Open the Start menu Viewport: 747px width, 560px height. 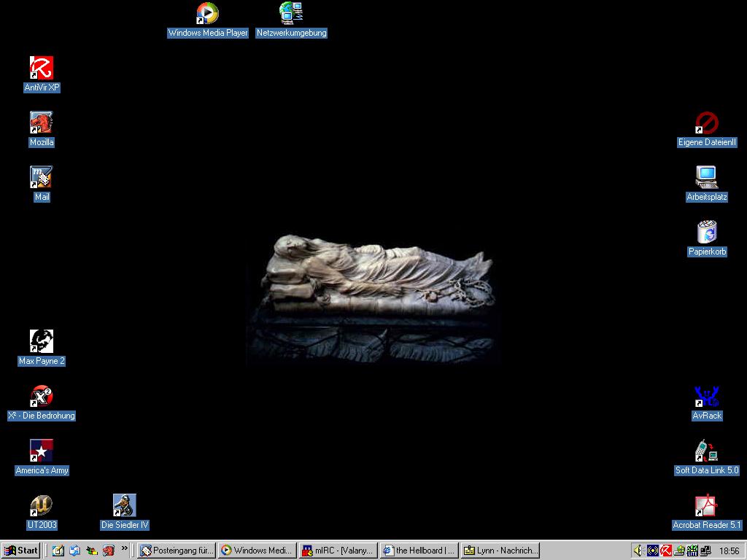click(x=21, y=551)
